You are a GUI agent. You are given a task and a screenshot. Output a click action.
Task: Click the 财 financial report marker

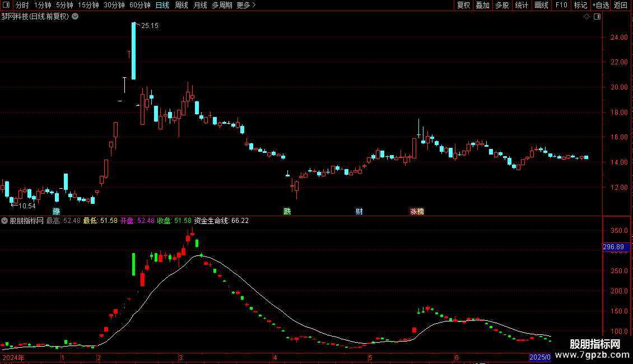(359, 212)
